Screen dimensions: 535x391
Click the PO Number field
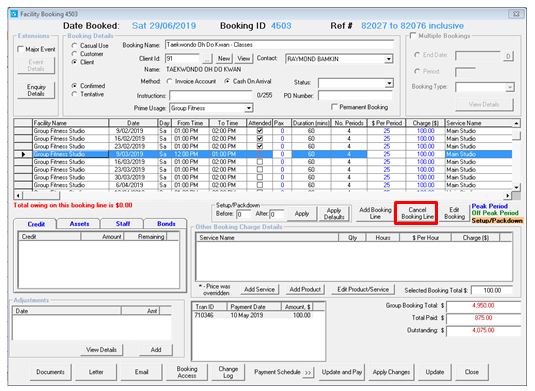point(355,96)
